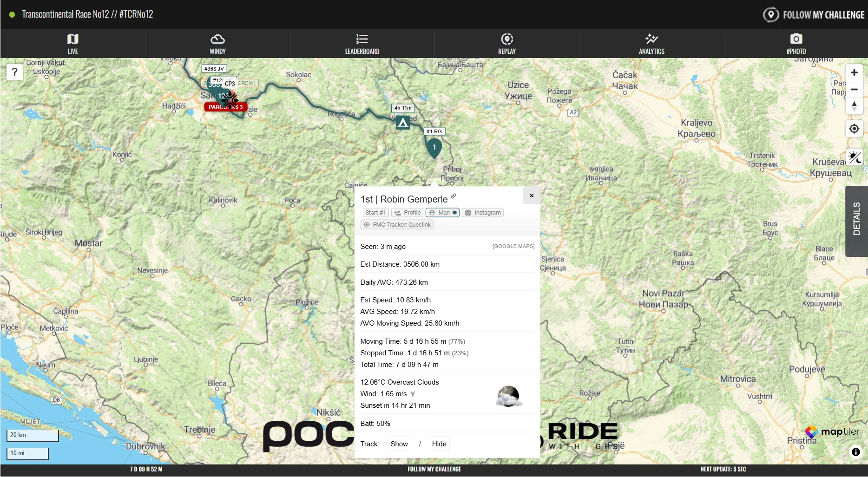Screen dimensions: 868x477
Task: Click the Seen: 3 m ago line
Action: click(383, 247)
